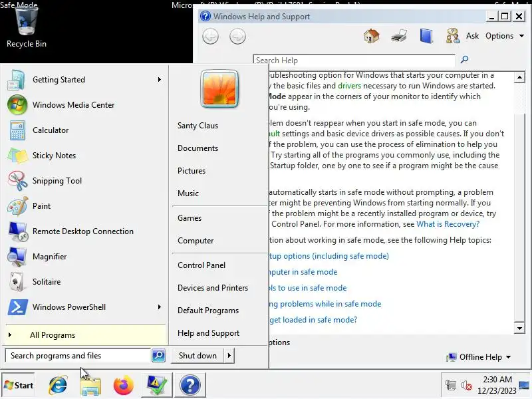The image size is (532, 399).
Task: Click Search programs and files box
Action: (78, 356)
